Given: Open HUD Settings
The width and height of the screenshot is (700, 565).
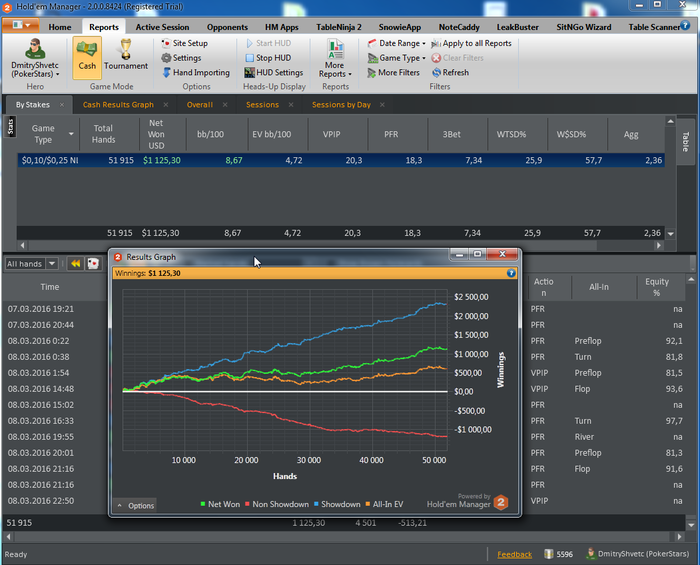Looking at the screenshot, I should click(274, 73).
